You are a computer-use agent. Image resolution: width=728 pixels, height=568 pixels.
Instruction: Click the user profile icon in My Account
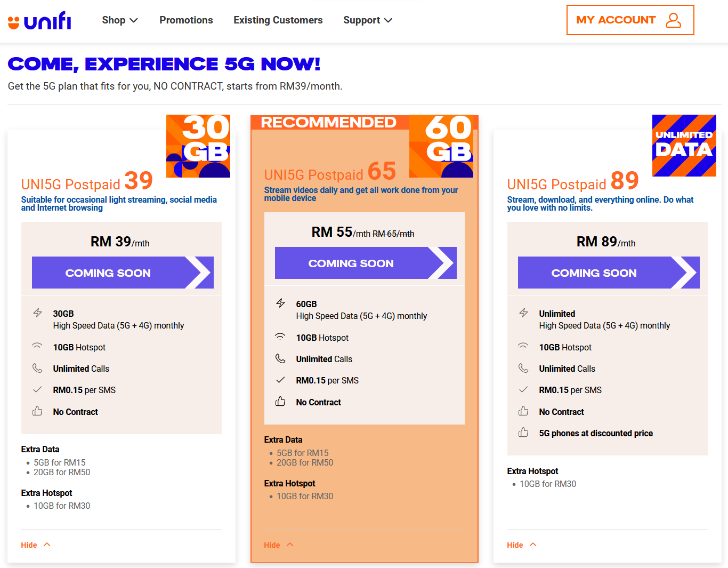(674, 20)
